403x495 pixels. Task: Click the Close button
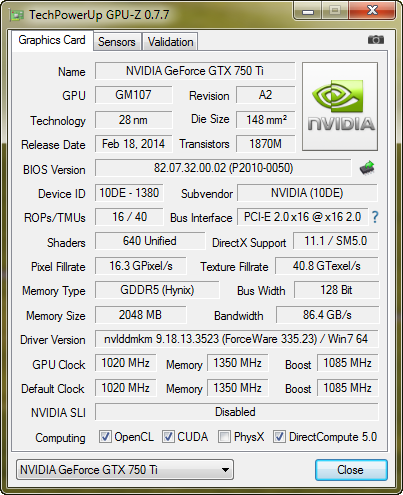[351, 470]
